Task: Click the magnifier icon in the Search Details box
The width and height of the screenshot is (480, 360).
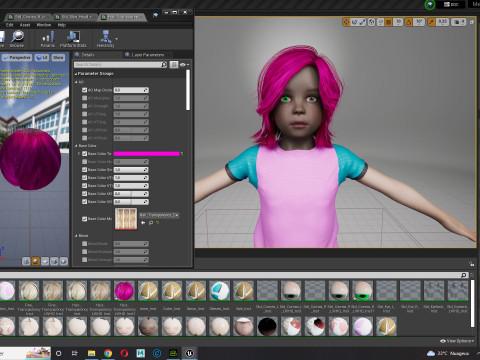Action: click(164, 64)
